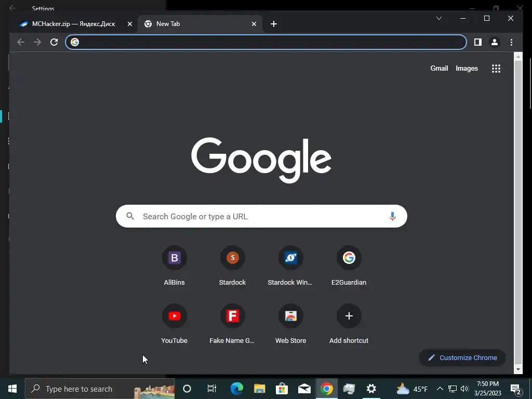Switch to the MCHacker.zip Яндекс.Диск tab

[73, 24]
